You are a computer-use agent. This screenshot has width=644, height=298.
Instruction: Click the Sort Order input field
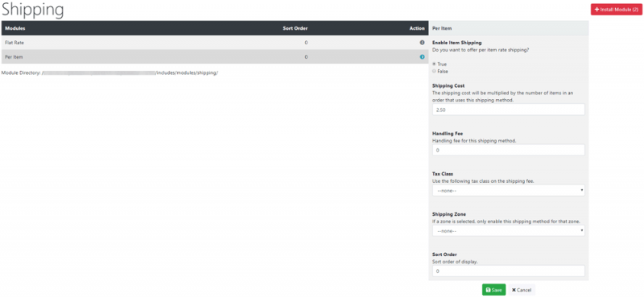pos(509,271)
